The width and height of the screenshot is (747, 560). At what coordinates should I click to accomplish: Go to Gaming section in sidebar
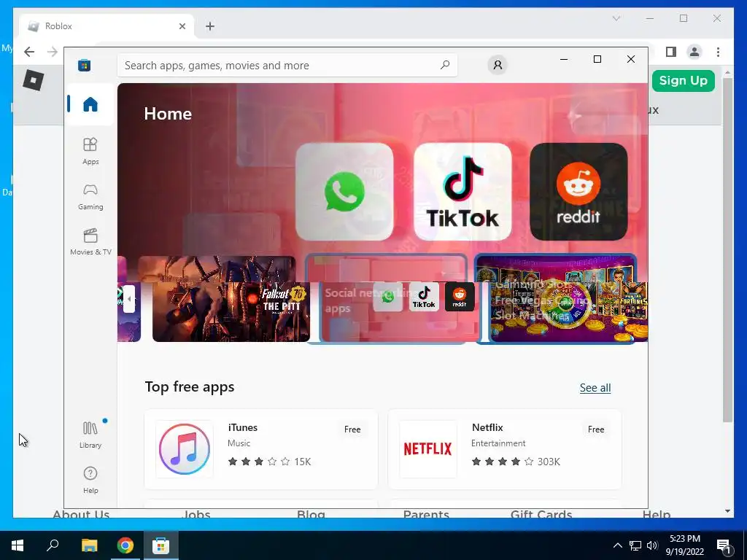point(90,197)
